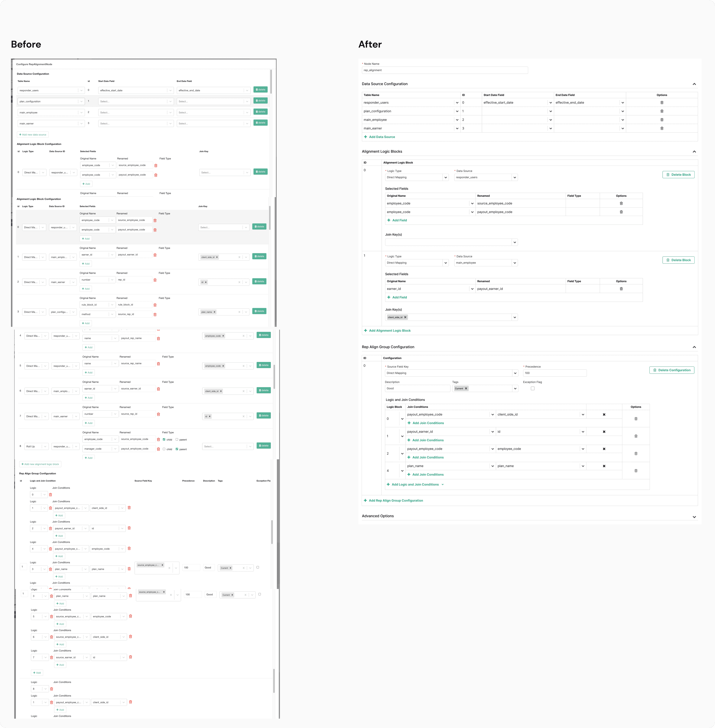Delete logic block 2 join conditions row
The image size is (715, 728).
click(636, 453)
